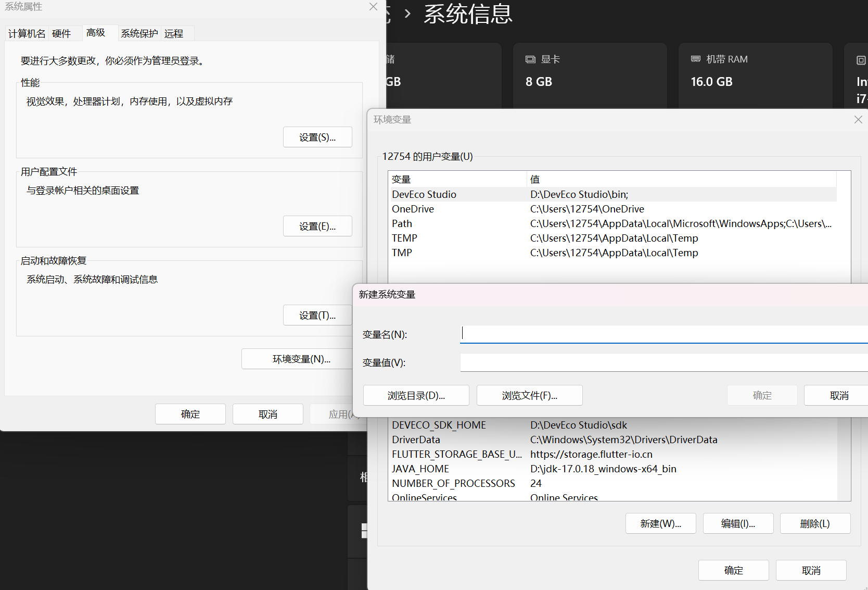The image size is (868, 590).
Task: Click 浏览文件(F)... button
Action: click(x=530, y=395)
